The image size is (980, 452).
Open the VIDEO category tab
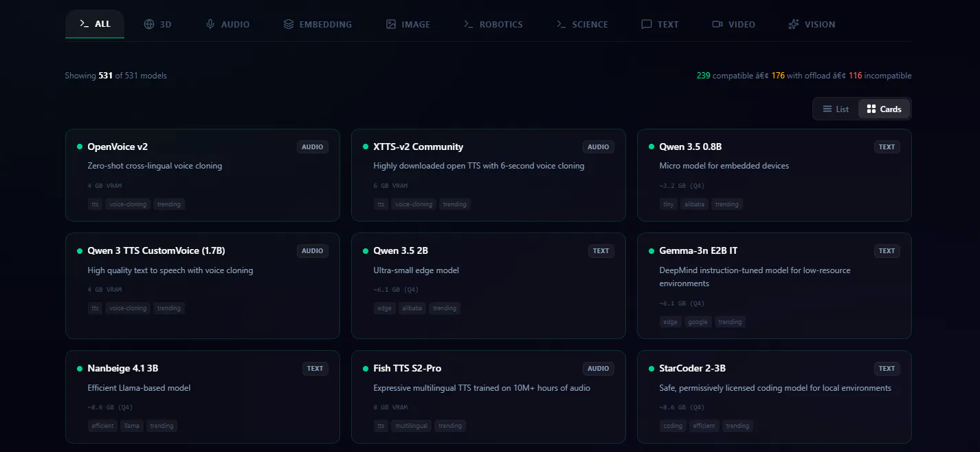pos(733,24)
